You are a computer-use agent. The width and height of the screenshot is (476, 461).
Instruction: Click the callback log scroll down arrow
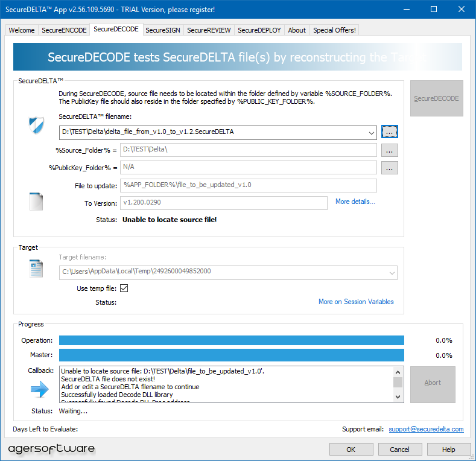(x=398, y=396)
